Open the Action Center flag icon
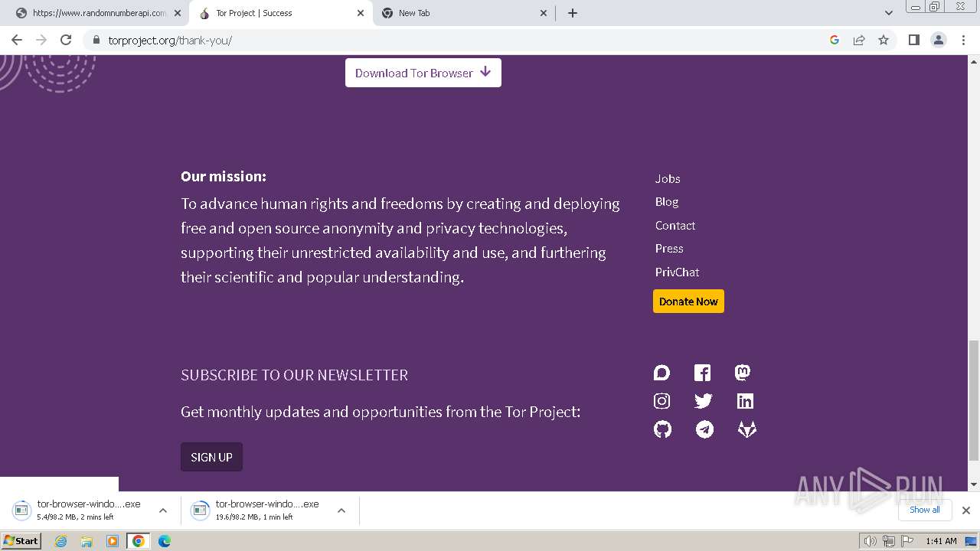The image size is (980, 551). 907,541
